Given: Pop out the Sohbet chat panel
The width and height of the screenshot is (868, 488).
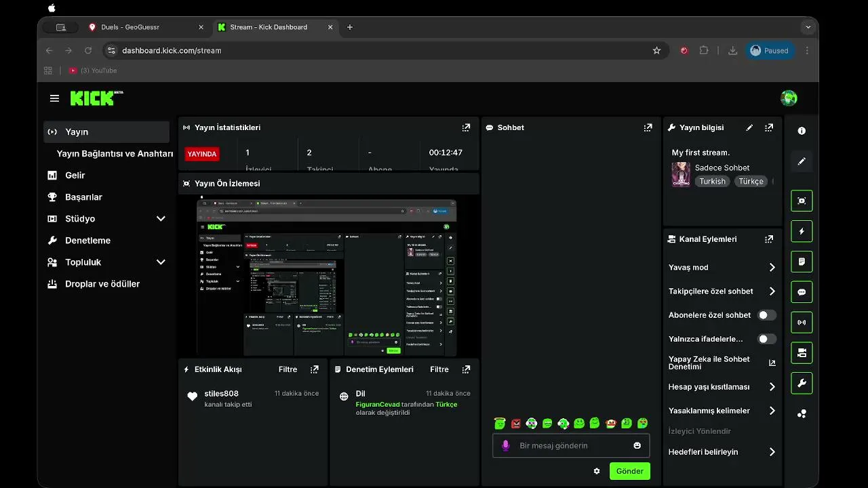Looking at the screenshot, I should [x=648, y=127].
